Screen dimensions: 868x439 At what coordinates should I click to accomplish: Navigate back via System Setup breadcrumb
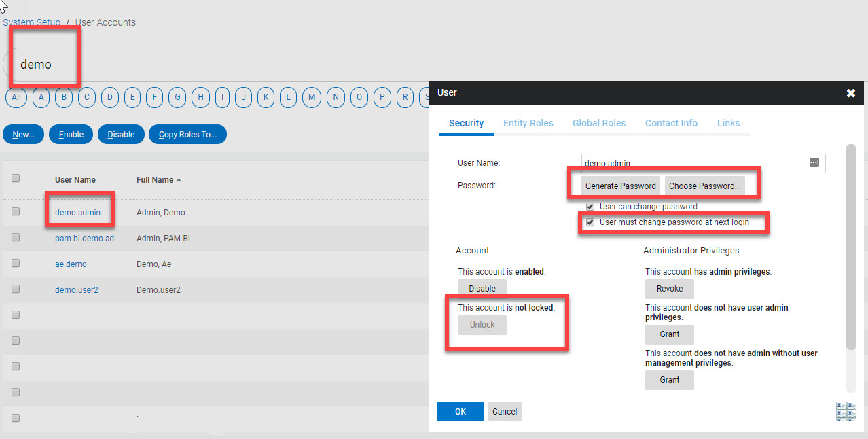point(31,22)
